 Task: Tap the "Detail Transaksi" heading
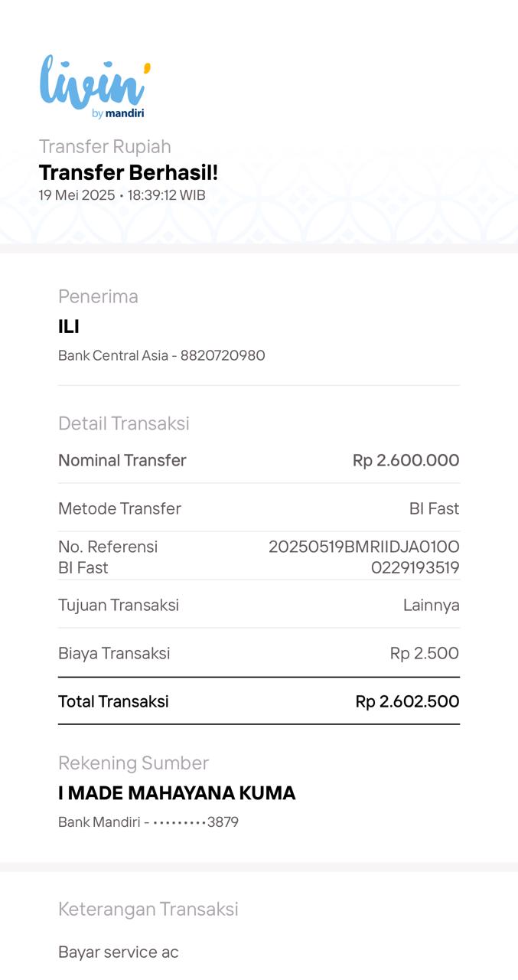point(124,423)
